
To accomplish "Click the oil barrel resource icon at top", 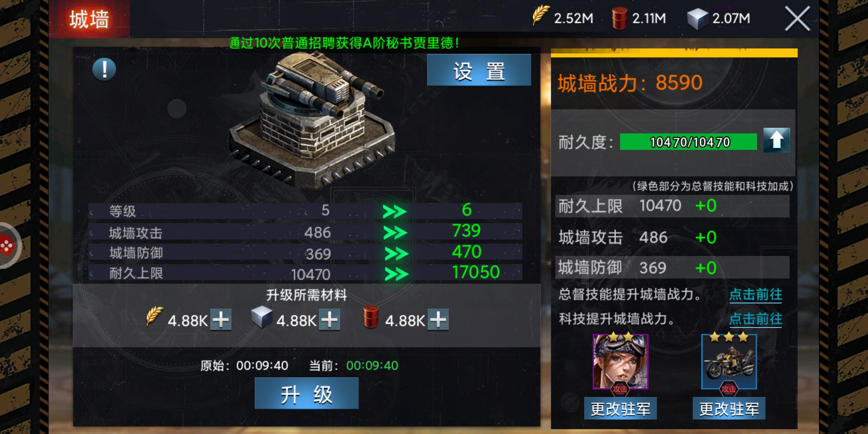I will (x=619, y=18).
